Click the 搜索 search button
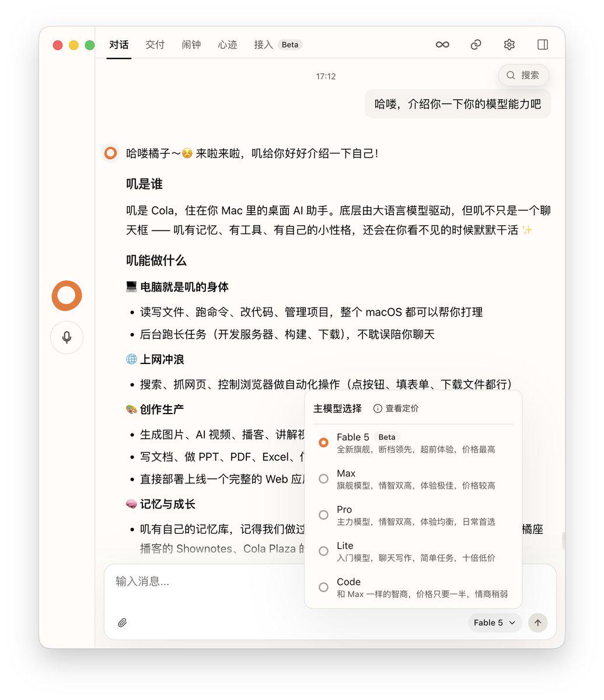Image resolution: width=604 pixels, height=700 pixels. click(523, 75)
